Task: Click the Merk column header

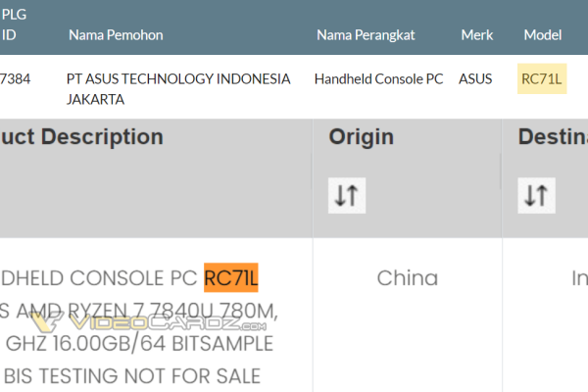Action: (477, 35)
